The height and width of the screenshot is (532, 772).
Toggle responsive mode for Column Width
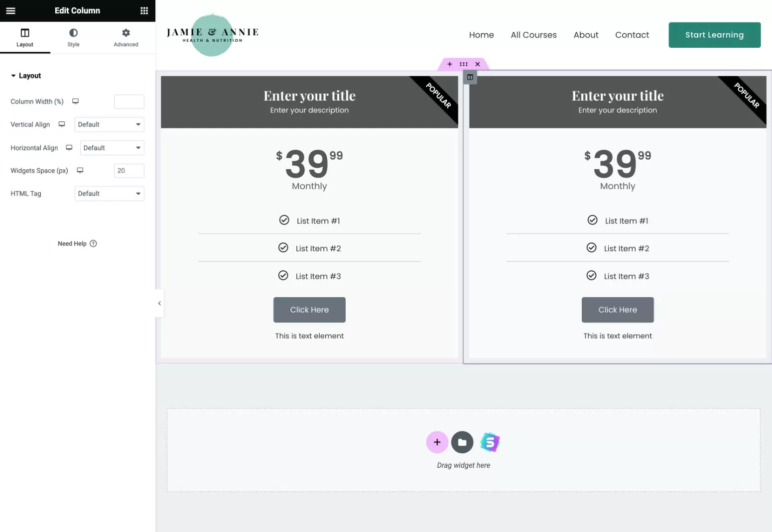(76, 101)
